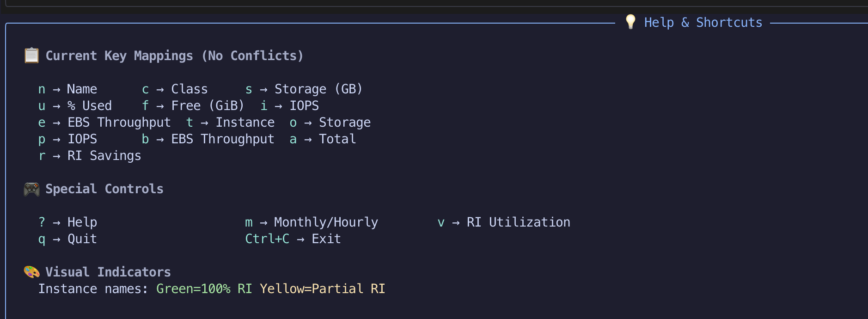Click the 'c → Class' shortcut entry
The width and height of the screenshot is (868, 319).
coord(175,89)
